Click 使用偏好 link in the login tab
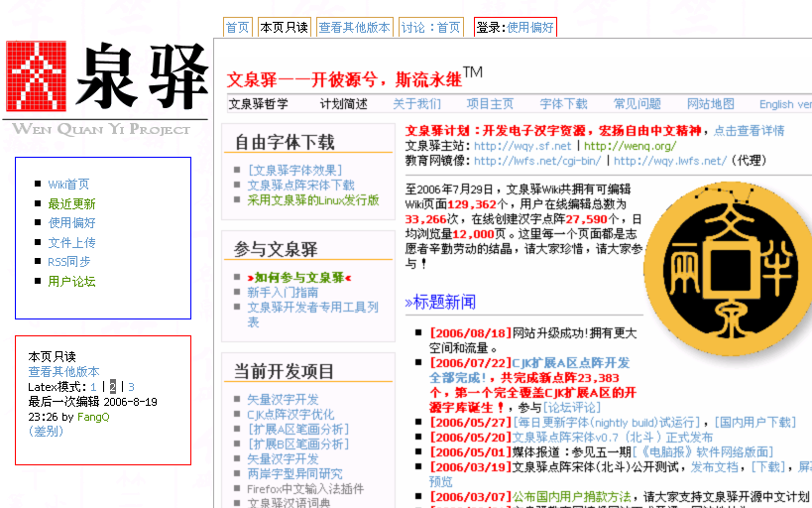This screenshot has height=508, width=812. click(x=530, y=28)
